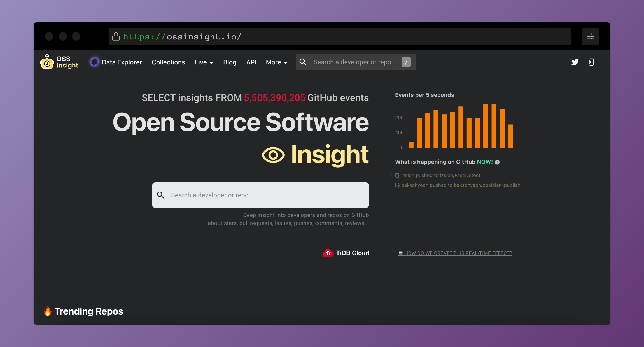
Task: Click the Collections menu tab
Action: coord(169,62)
